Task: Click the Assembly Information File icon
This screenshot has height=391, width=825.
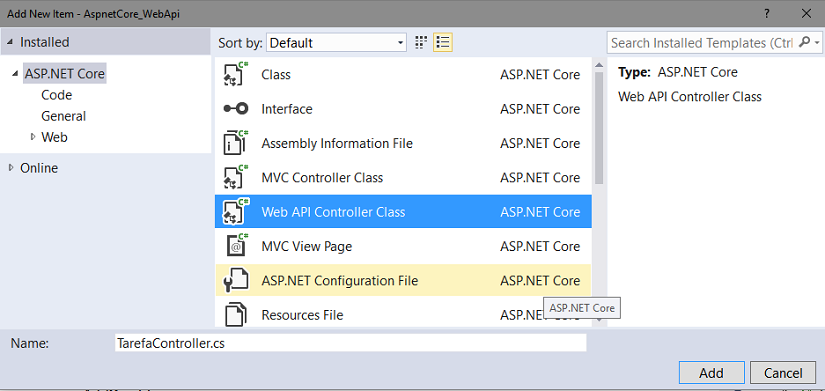Action: click(x=236, y=143)
